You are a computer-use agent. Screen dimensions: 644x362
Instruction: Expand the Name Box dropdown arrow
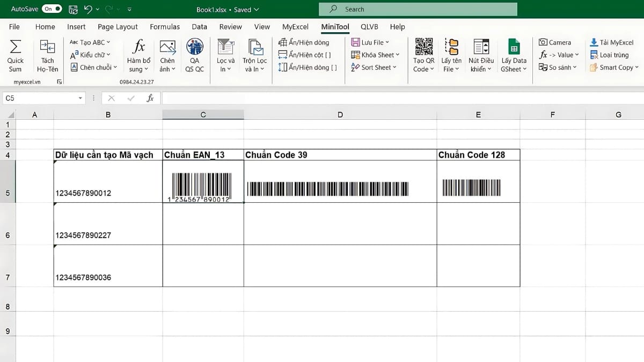[x=80, y=98]
